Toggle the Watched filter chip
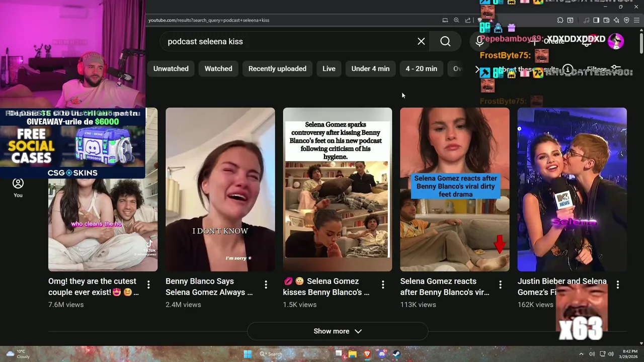This screenshot has height=362, width=644. 218,68
